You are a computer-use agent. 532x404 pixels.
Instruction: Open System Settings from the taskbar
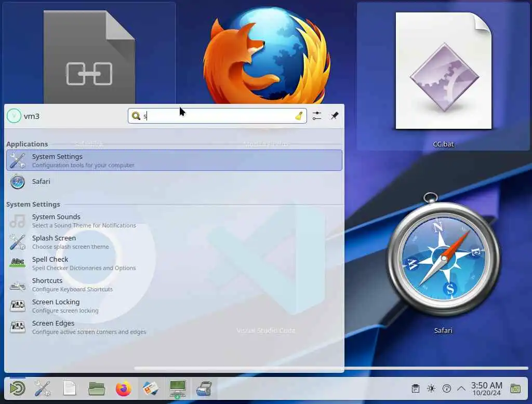click(43, 389)
